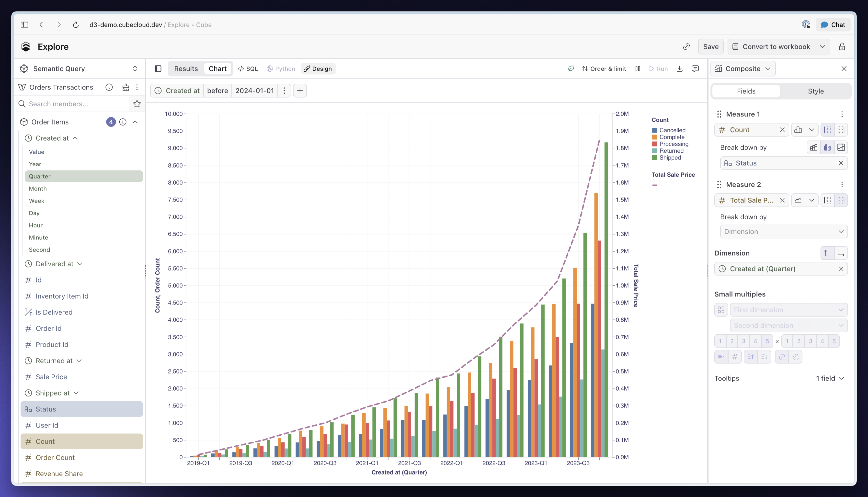Copy link using the chain link icon
868x497 pixels.
pyautogui.click(x=686, y=47)
